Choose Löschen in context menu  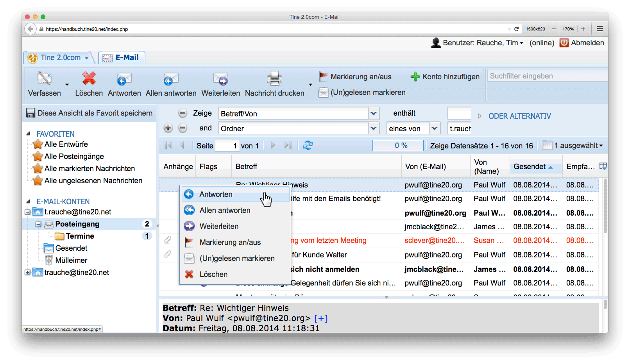(x=235, y=275)
